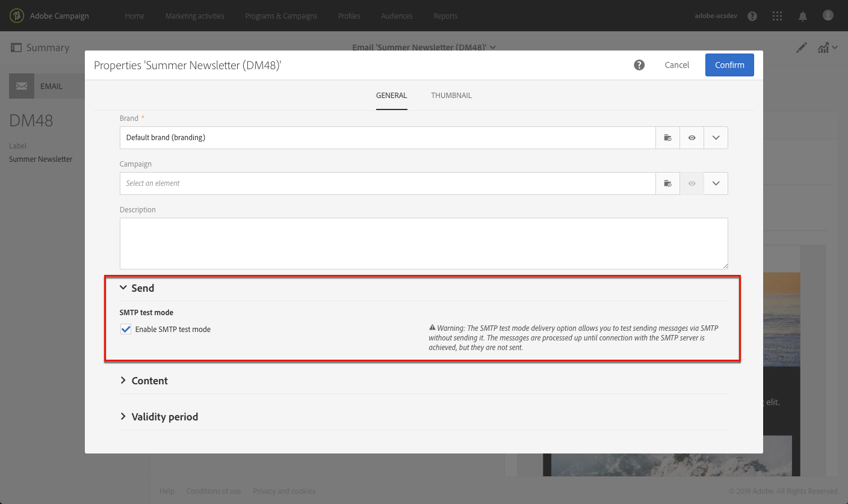Viewport: 848px width, 504px height.
Task: Open Programs & Campaigns menu
Action: (x=281, y=16)
